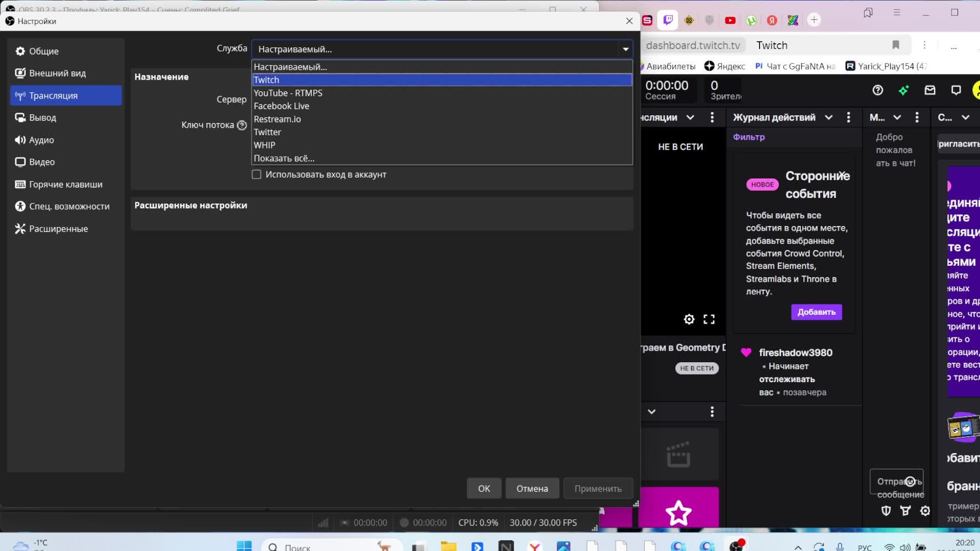Collapse the Служба dropdown arrow
The width and height of the screenshot is (980, 551).
[x=625, y=49]
